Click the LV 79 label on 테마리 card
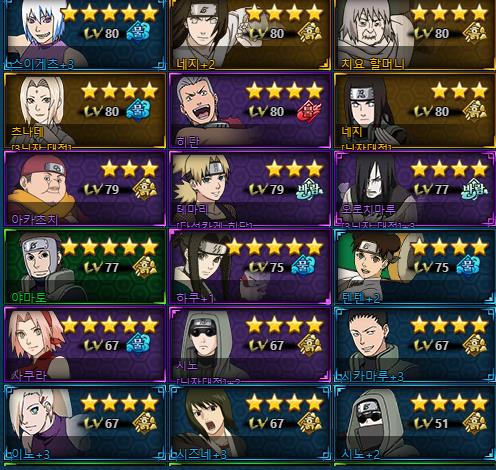496x470 pixels. 267,189
